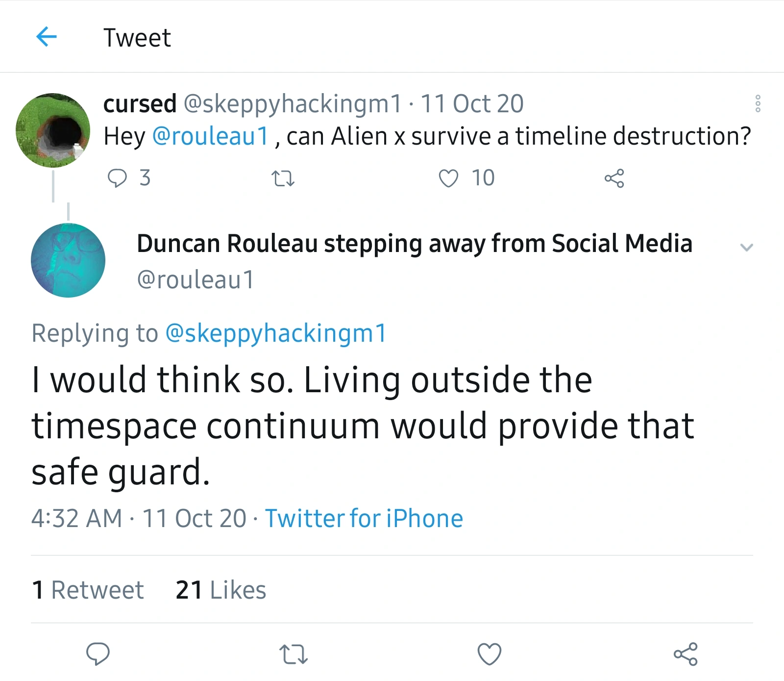
Task: View Duncan Rouleau's profile avatar
Action: click(x=68, y=260)
